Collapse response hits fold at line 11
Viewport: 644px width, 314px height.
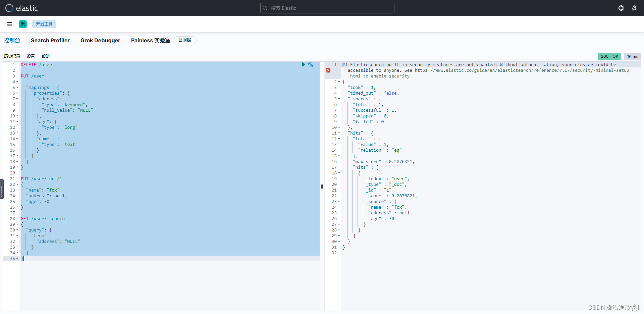[339, 133]
